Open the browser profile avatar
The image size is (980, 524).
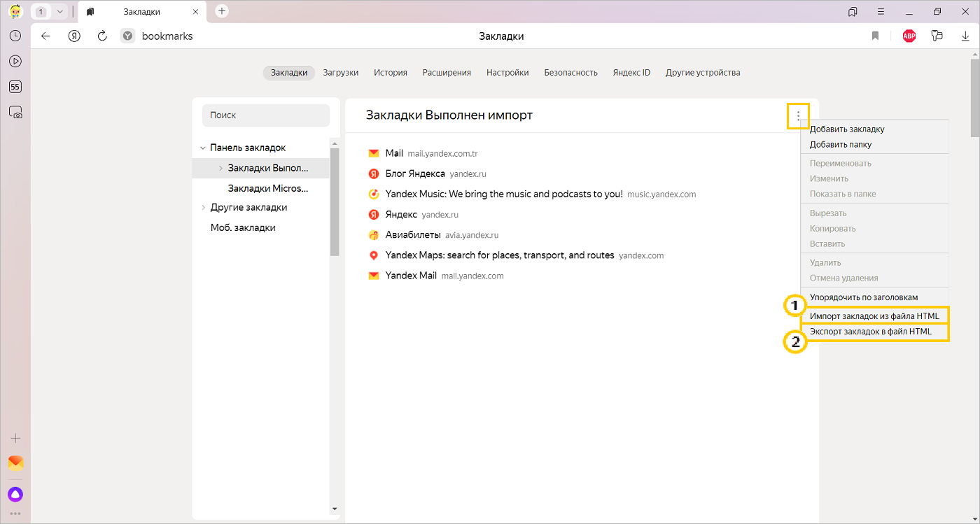tap(15, 11)
